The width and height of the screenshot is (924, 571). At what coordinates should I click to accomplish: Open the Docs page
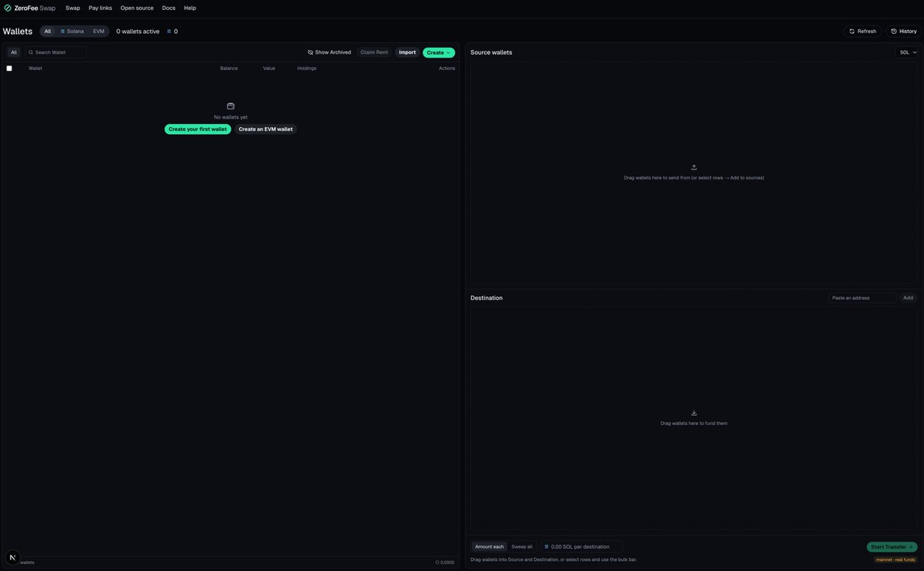169,8
